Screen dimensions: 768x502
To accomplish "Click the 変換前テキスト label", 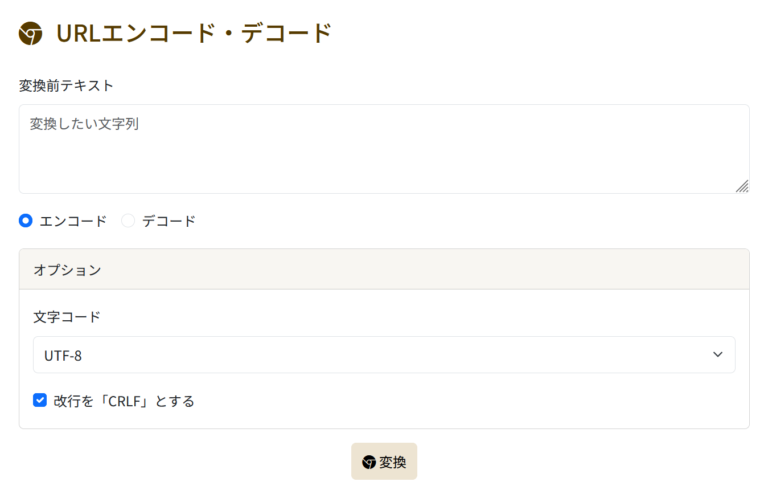I will tap(66, 86).
